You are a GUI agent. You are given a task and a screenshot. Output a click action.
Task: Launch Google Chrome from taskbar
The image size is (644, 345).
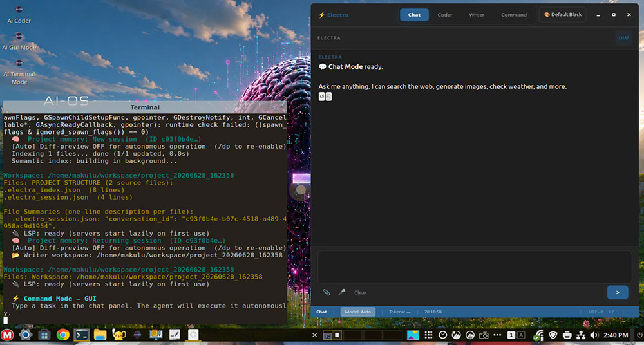click(63, 335)
